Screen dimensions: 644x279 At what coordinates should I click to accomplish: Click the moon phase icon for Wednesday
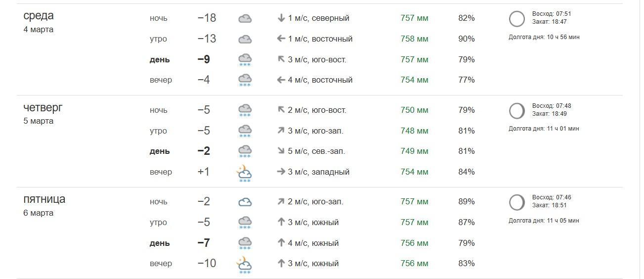click(516, 19)
